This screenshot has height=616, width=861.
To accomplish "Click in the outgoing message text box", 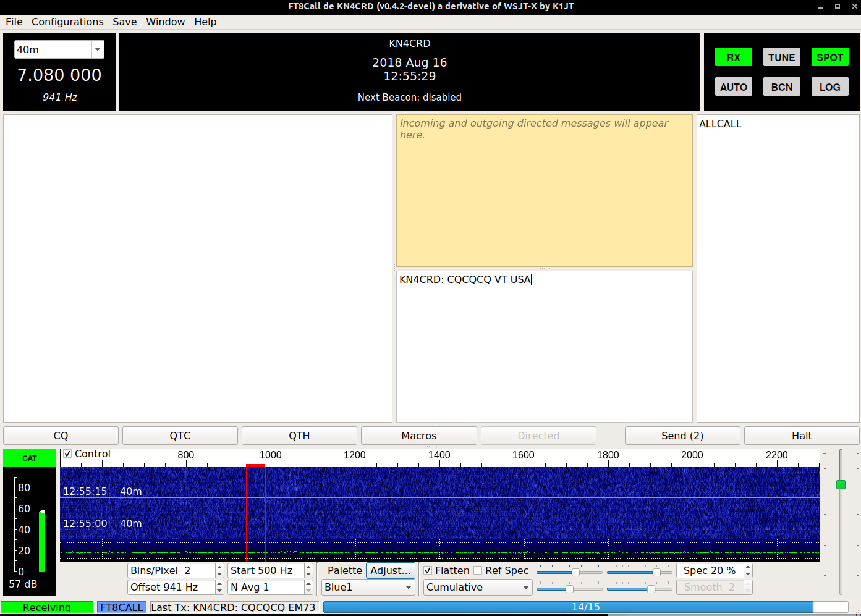I will click(544, 346).
